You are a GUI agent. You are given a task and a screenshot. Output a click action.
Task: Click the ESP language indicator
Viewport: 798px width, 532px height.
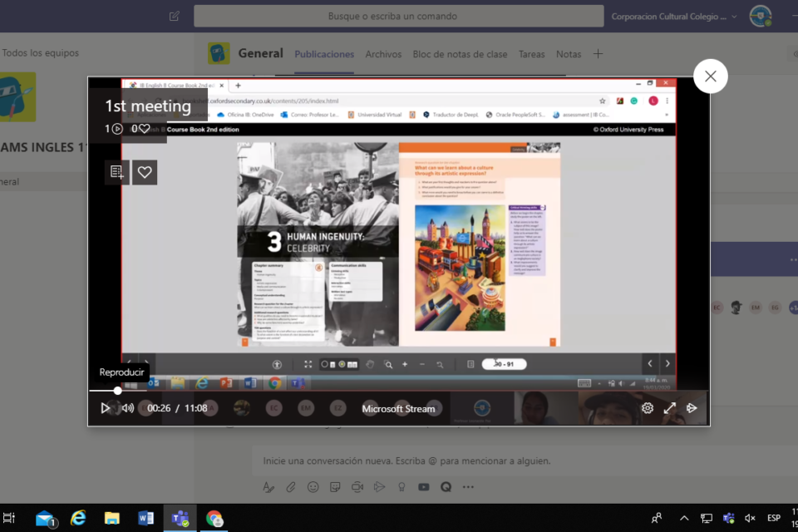(x=774, y=518)
